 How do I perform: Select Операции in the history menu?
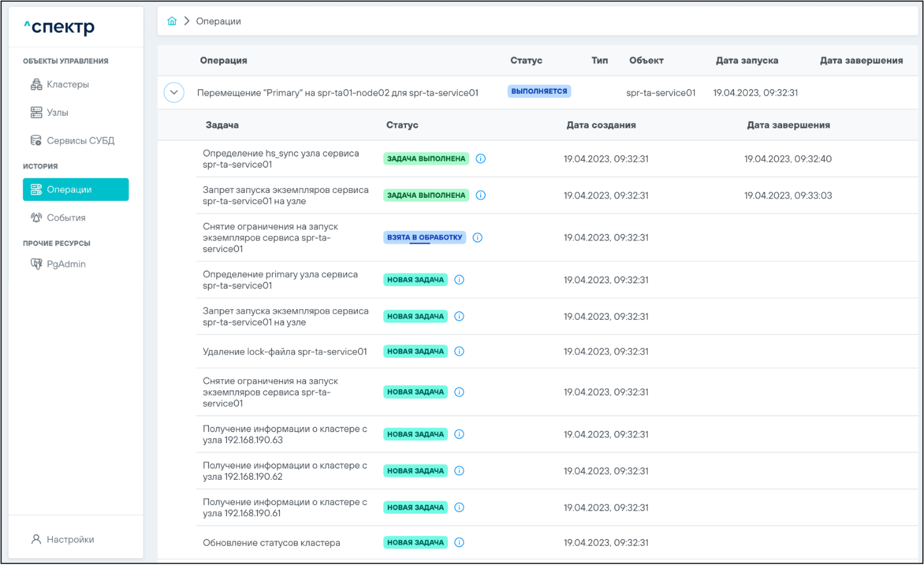[x=75, y=189]
